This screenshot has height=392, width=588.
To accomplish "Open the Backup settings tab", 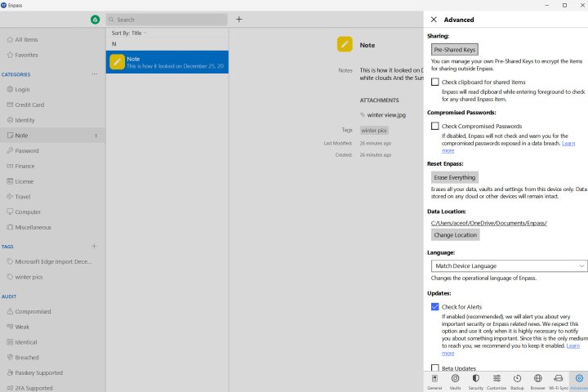I will pos(518,381).
